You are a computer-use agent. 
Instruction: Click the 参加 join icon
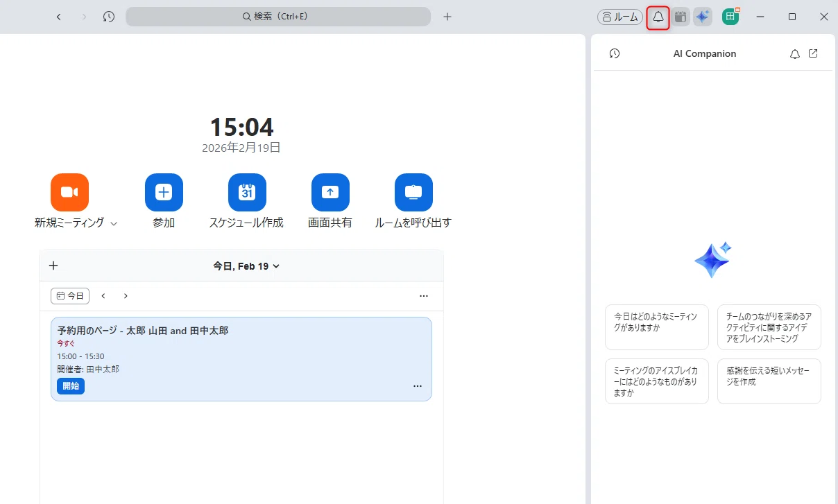[x=164, y=192]
